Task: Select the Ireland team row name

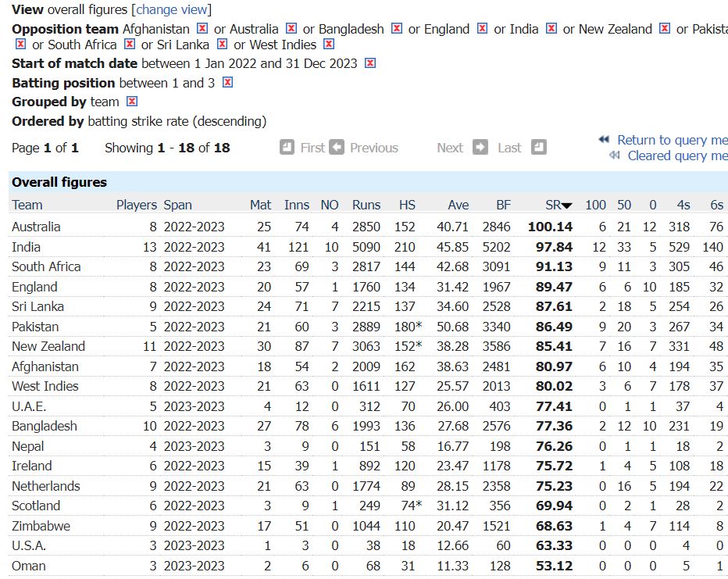Action: point(31,466)
